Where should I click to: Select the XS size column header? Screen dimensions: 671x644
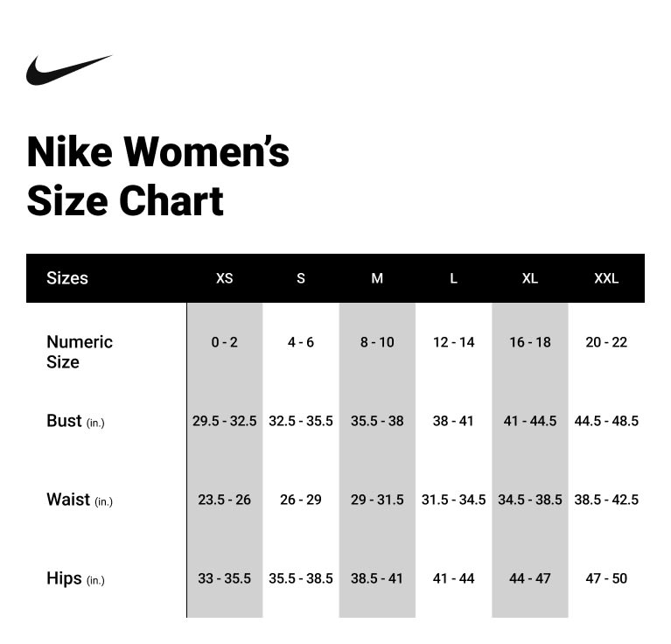click(225, 278)
